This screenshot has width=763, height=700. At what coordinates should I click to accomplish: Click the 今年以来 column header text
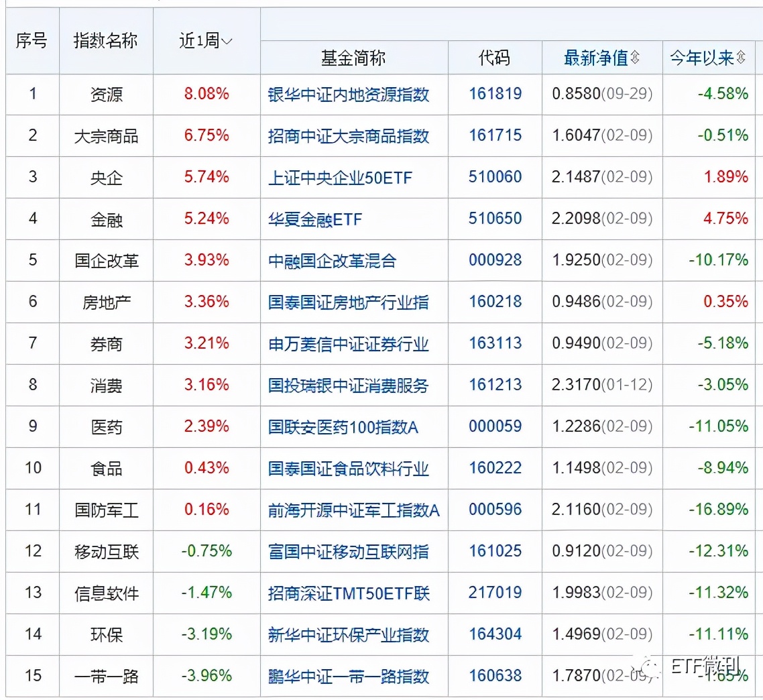(702, 58)
